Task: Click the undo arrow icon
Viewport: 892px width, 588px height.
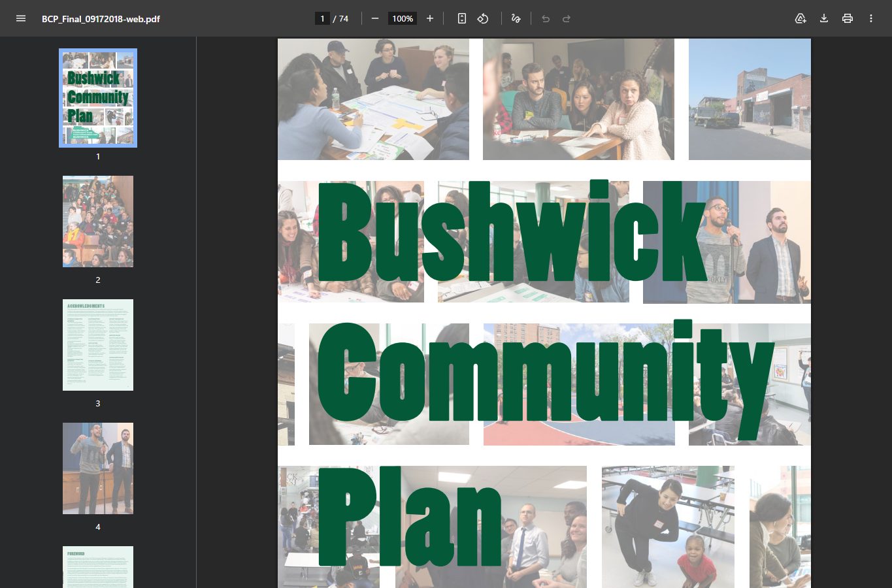Action: [546, 18]
